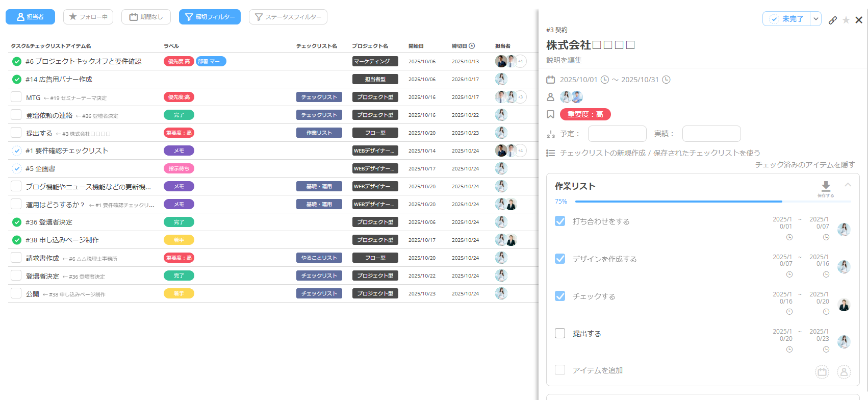Click チェック済みのアイテムを隠す link
Image resolution: width=868 pixels, height=400 pixels.
coord(805,165)
